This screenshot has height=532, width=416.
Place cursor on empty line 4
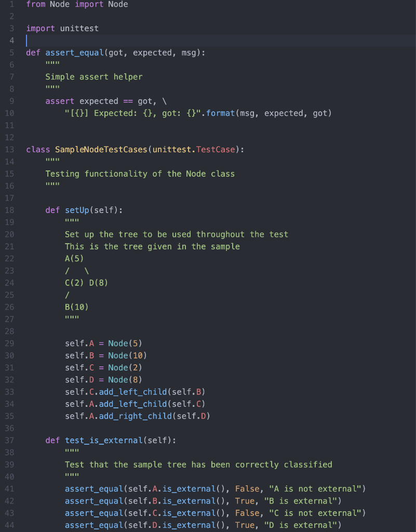point(220,41)
